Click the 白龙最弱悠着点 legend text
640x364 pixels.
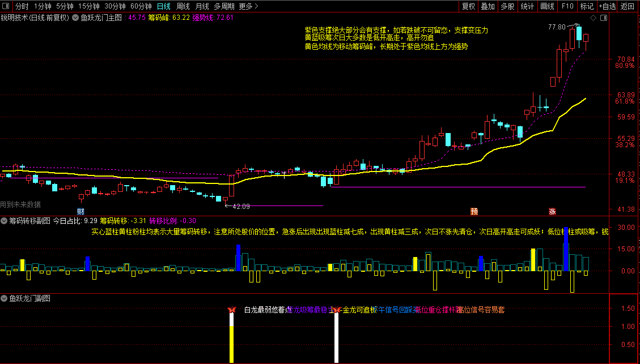(x=268, y=310)
